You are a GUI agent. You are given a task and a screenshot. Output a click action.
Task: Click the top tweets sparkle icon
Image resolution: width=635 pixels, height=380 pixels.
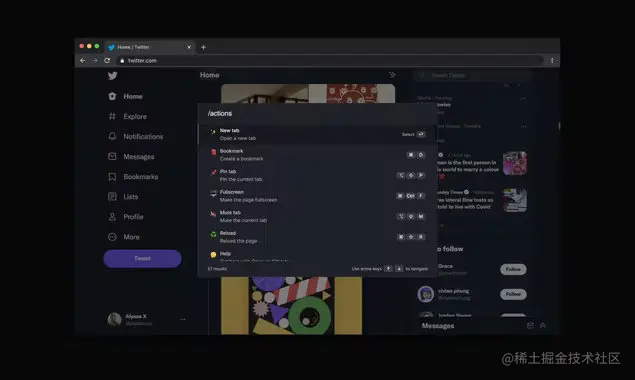[x=392, y=75]
